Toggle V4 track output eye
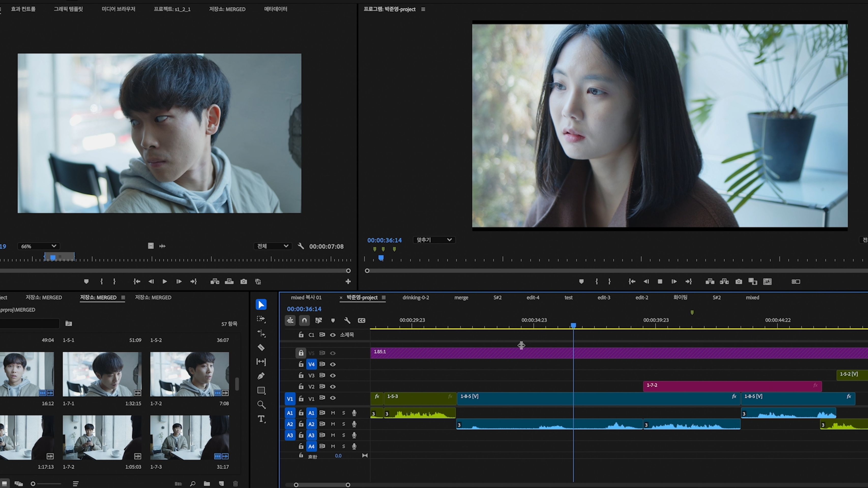The image size is (868, 488). (333, 364)
